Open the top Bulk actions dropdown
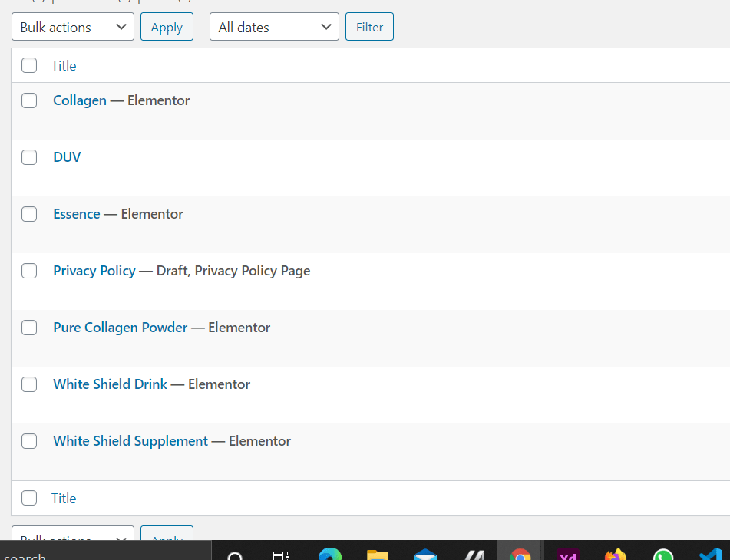 point(73,27)
